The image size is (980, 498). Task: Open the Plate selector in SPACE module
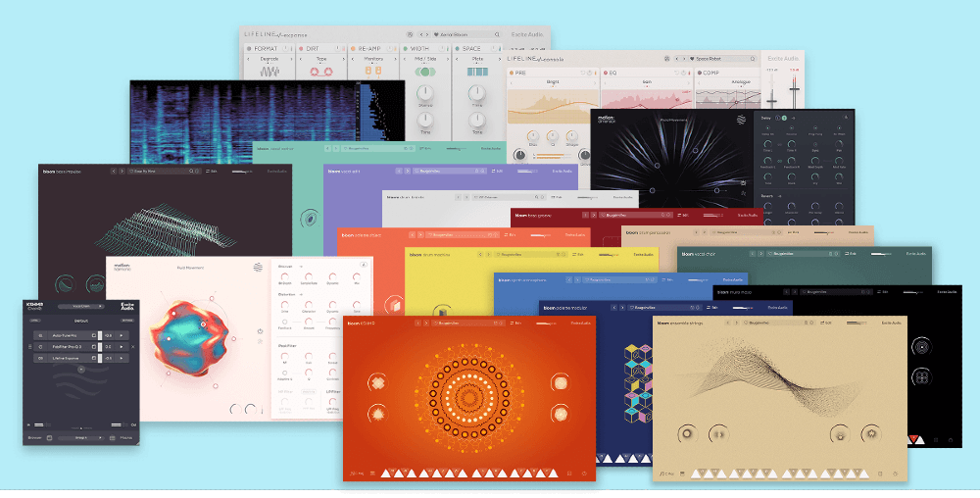point(477,59)
